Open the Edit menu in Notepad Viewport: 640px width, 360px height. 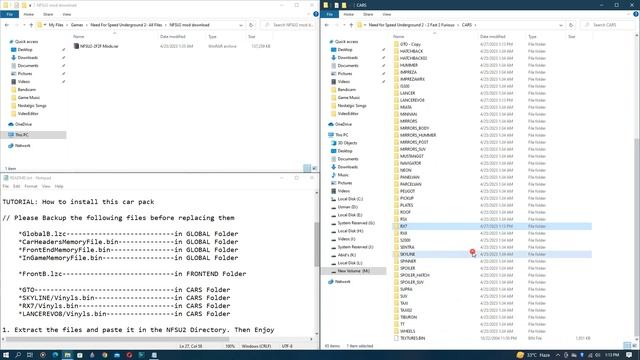click(x=16, y=186)
